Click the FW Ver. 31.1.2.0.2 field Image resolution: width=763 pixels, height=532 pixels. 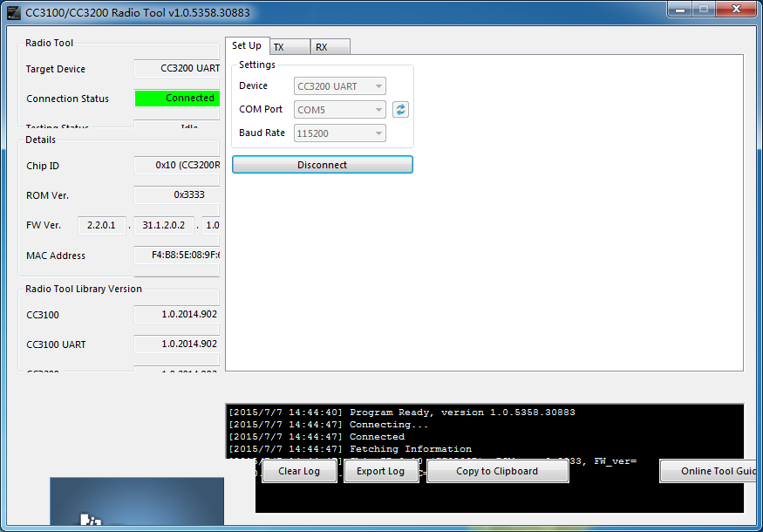[x=164, y=225]
